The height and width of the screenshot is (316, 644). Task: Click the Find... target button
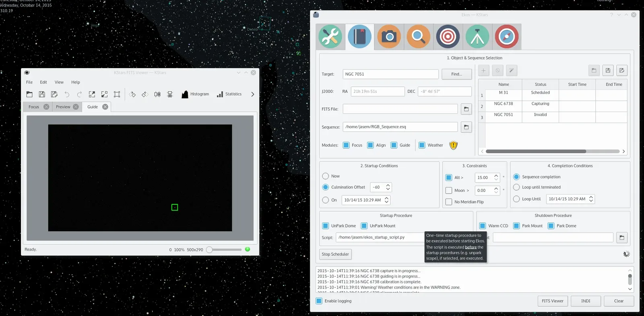click(456, 74)
